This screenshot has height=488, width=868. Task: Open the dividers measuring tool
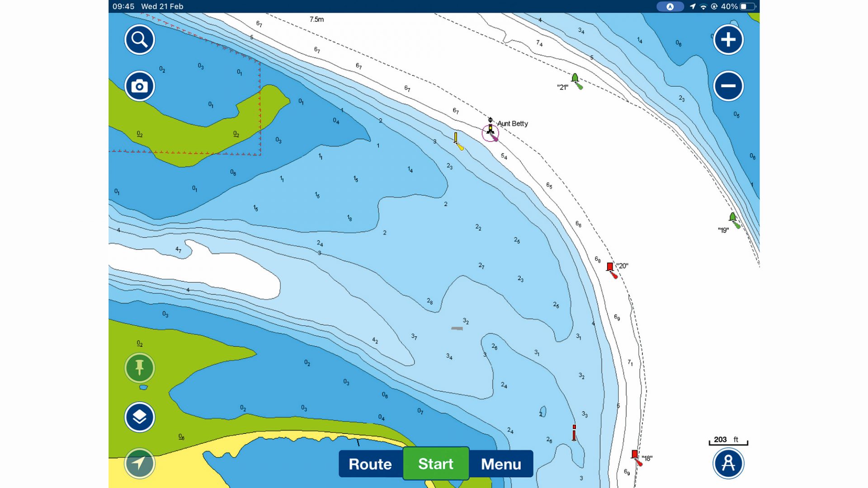(x=728, y=464)
